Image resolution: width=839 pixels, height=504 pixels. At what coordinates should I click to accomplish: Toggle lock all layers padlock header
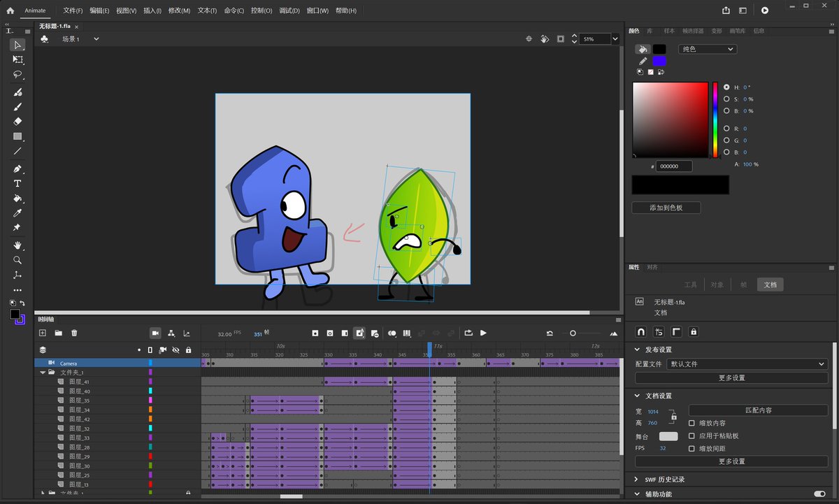point(188,350)
